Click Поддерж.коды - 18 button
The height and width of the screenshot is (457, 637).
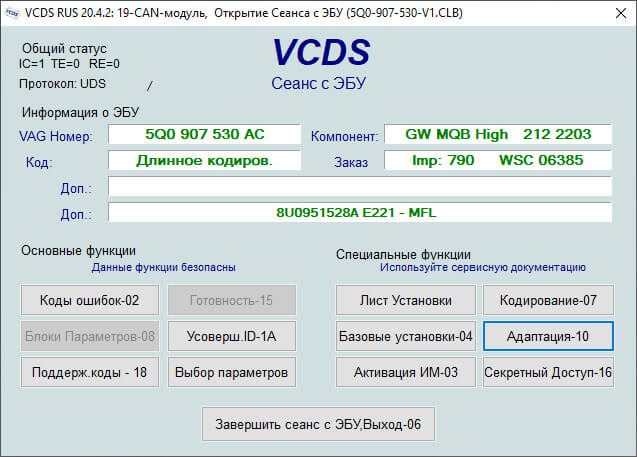(90, 372)
